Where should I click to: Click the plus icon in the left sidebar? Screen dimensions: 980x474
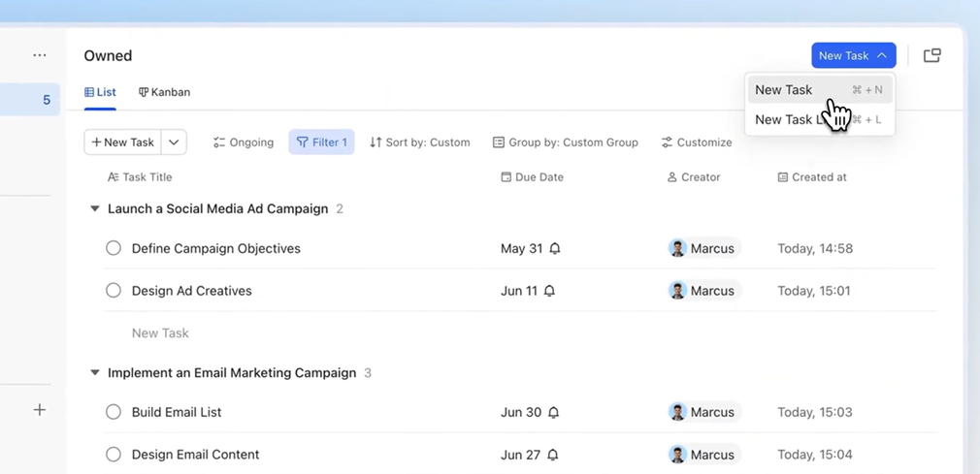[x=40, y=410]
